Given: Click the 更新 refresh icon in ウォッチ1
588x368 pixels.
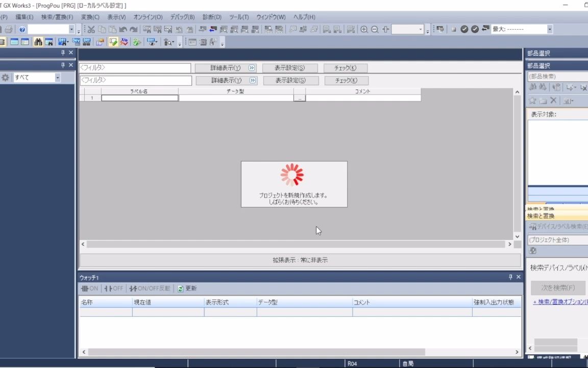Looking at the screenshot, I should point(182,288).
